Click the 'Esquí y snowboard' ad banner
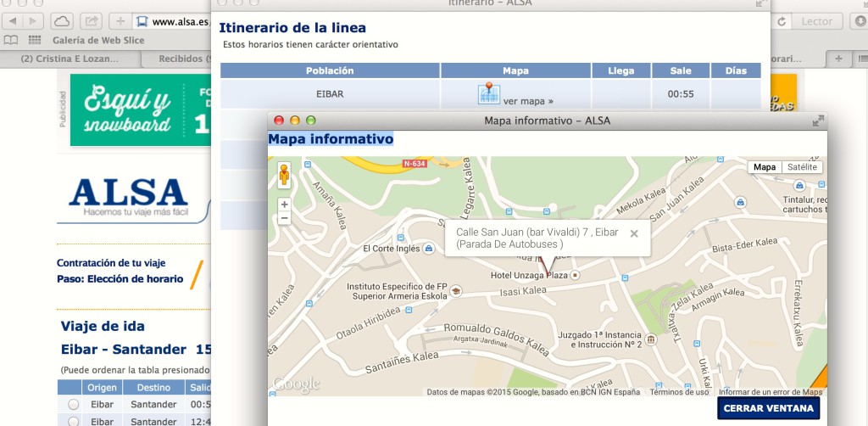The height and width of the screenshot is (426, 868). point(141,109)
